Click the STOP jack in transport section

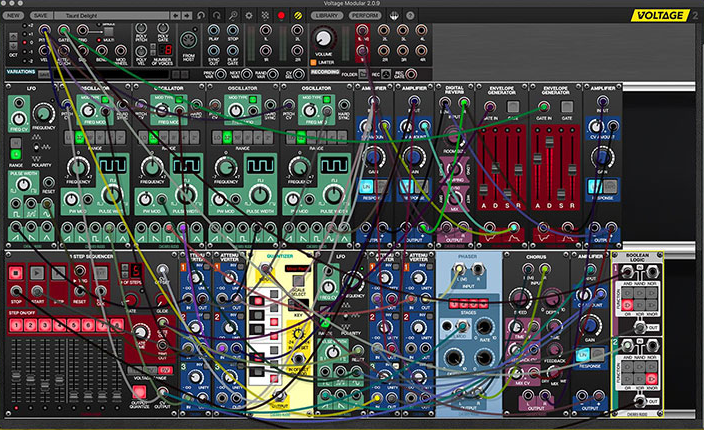pos(233,31)
